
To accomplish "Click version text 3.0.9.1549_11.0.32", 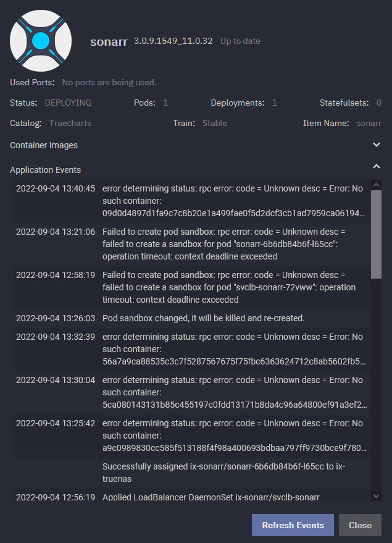I will [173, 41].
